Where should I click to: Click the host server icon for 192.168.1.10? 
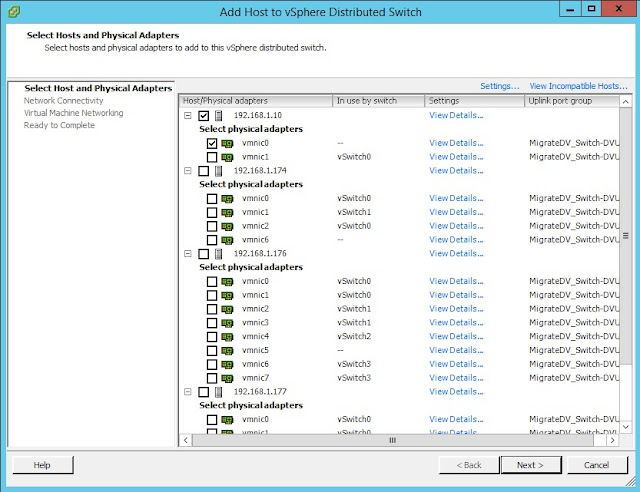[219, 116]
